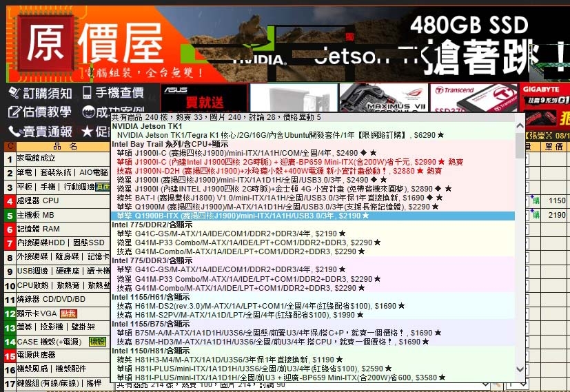Image resolution: width=570 pixels, height=392 pixels.
Task: Open 手機查價 link
Action: 119,92
